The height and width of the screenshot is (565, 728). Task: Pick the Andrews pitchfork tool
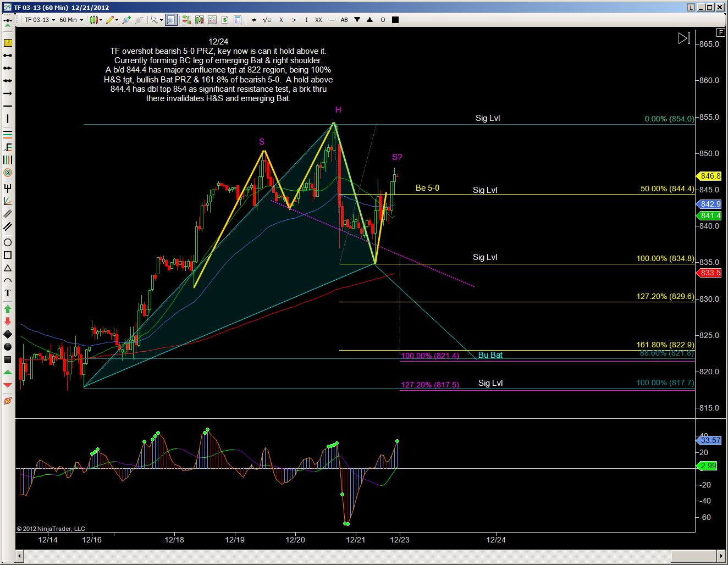pos(8,188)
